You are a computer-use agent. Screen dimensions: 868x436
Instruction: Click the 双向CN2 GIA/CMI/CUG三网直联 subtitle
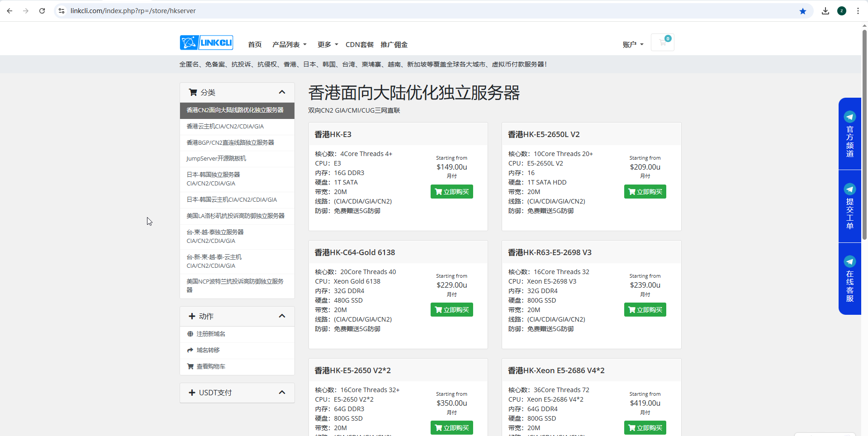(354, 110)
